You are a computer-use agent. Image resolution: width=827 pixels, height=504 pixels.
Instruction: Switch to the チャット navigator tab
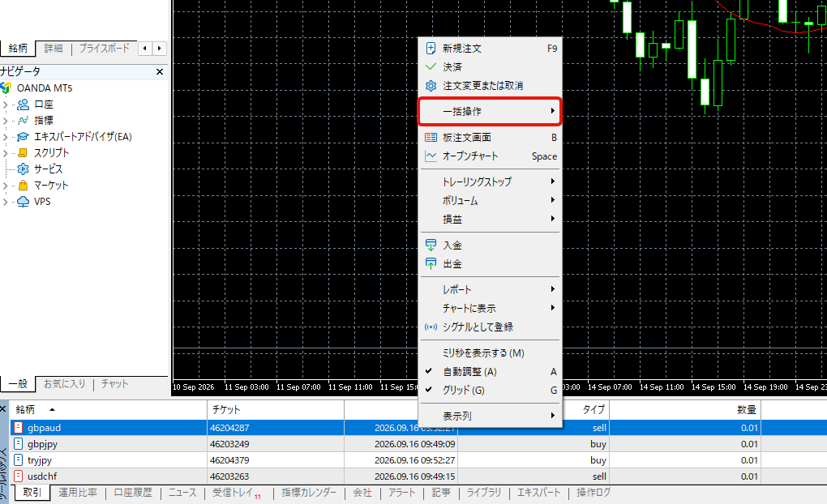pyautogui.click(x=114, y=384)
